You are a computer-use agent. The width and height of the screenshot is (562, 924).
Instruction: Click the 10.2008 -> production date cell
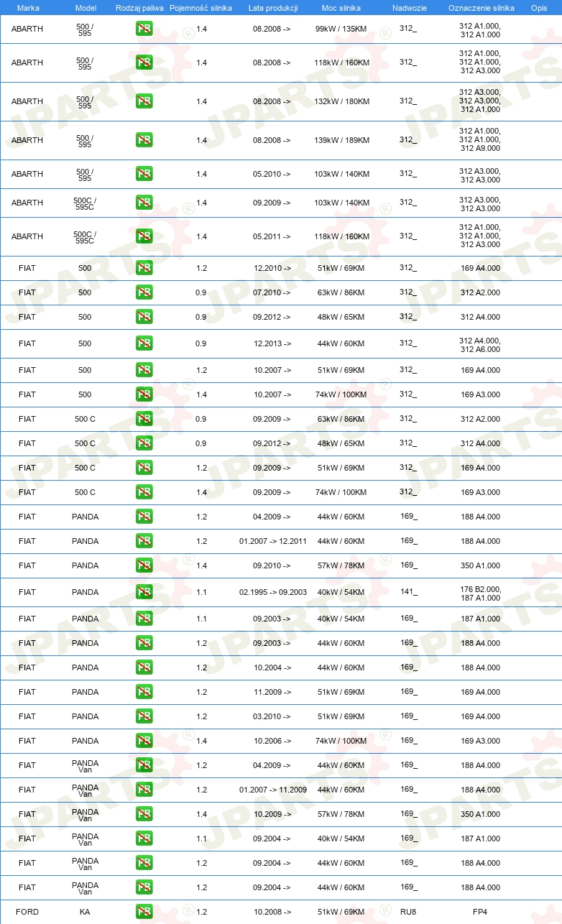[272, 912]
